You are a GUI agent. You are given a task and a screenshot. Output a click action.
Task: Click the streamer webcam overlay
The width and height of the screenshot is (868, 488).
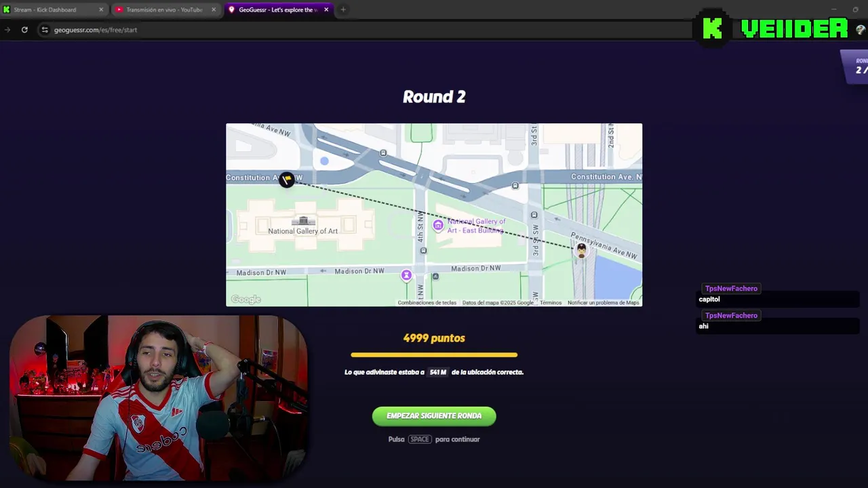click(158, 399)
